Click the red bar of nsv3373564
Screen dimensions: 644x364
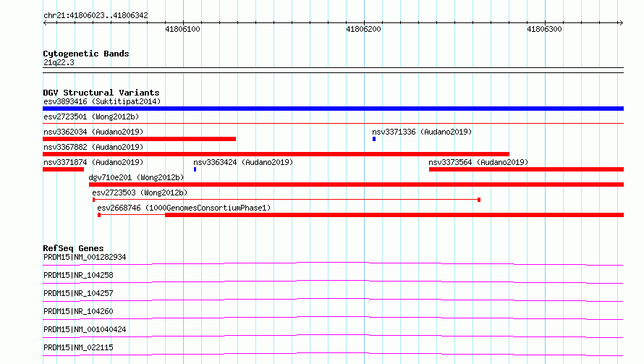[x=527, y=169]
